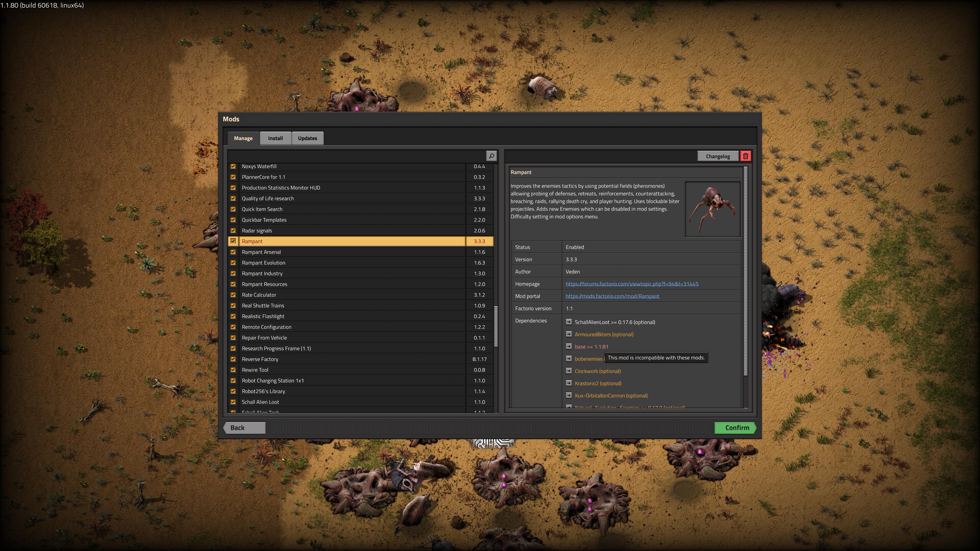Viewport: 980px width, 551px height.
Task: Untick PlannerCore for 1.1 checkbox
Action: click(x=233, y=177)
